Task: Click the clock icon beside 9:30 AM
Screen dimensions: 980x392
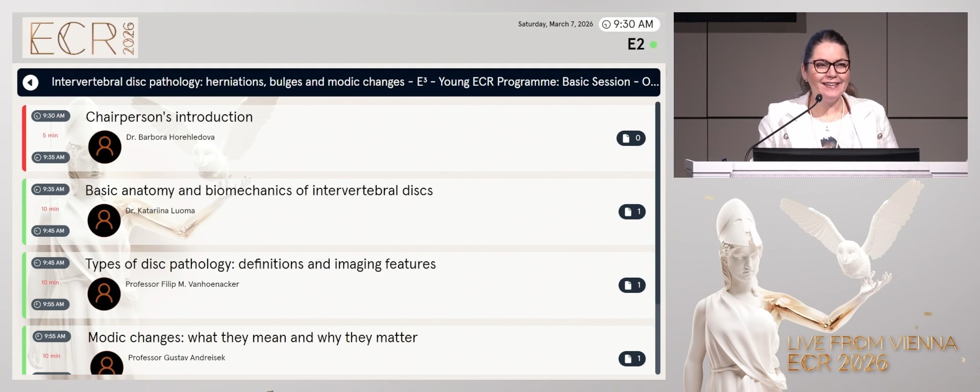Action: point(606,24)
